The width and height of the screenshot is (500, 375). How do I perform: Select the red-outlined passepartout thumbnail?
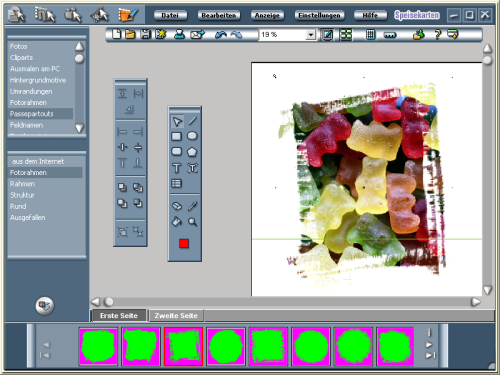click(183, 346)
